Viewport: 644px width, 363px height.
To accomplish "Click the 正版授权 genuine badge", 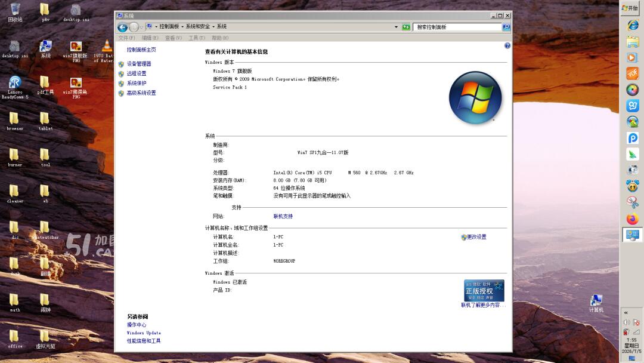I will tap(484, 291).
